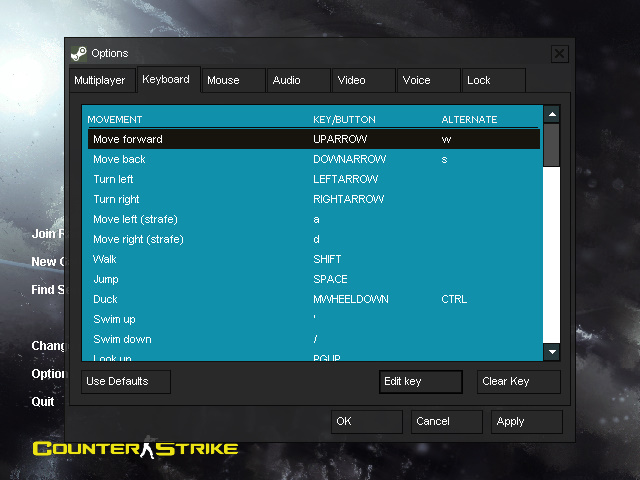640x480 pixels.
Task: Select the Duck binding row
Action: coord(312,299)
